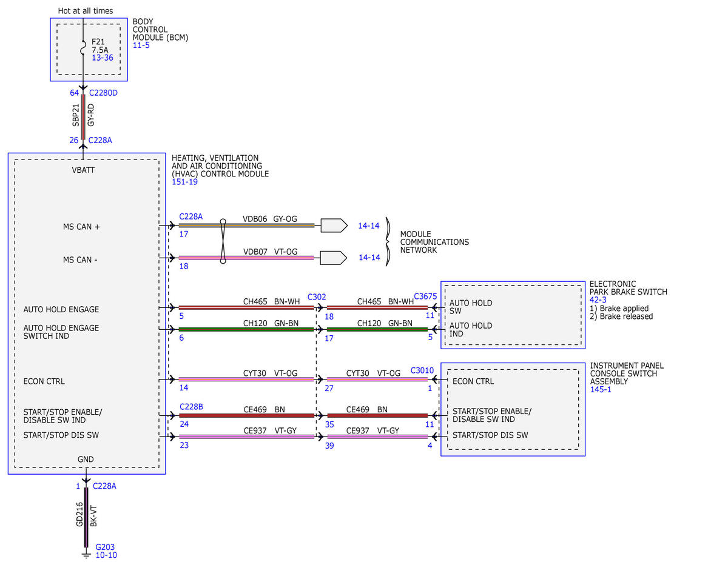Select pin 35 on the CE469 wire

point(329,424)
